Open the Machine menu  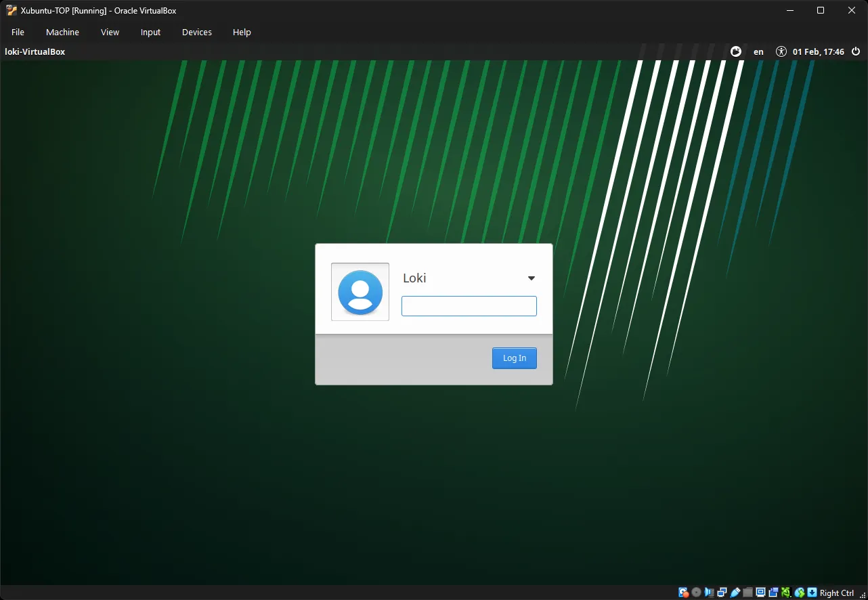click(x=62, y=32)
